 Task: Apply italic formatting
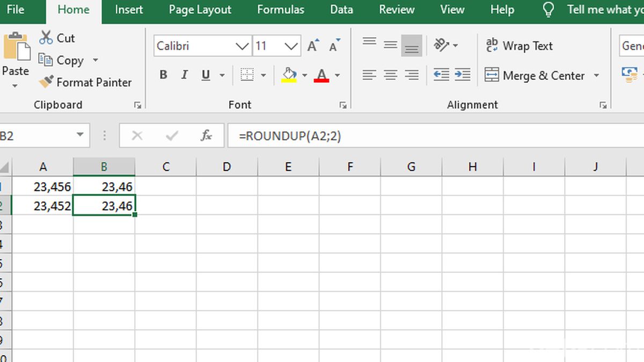[184, 75]
